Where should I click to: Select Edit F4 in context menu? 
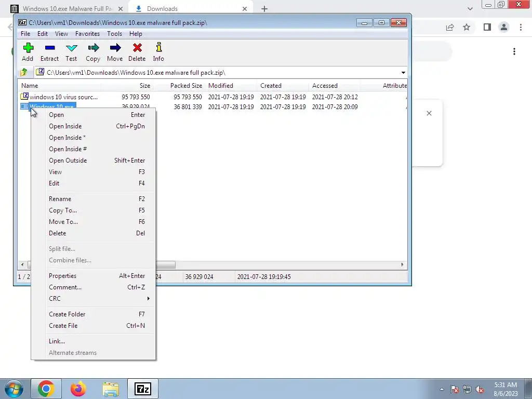click(x=94, y=183)
